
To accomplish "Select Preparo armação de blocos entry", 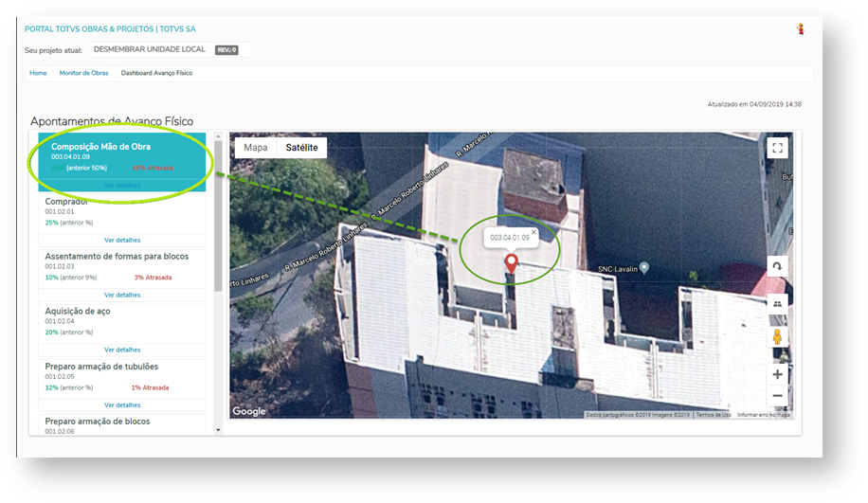I will click(x=122, y=425).
